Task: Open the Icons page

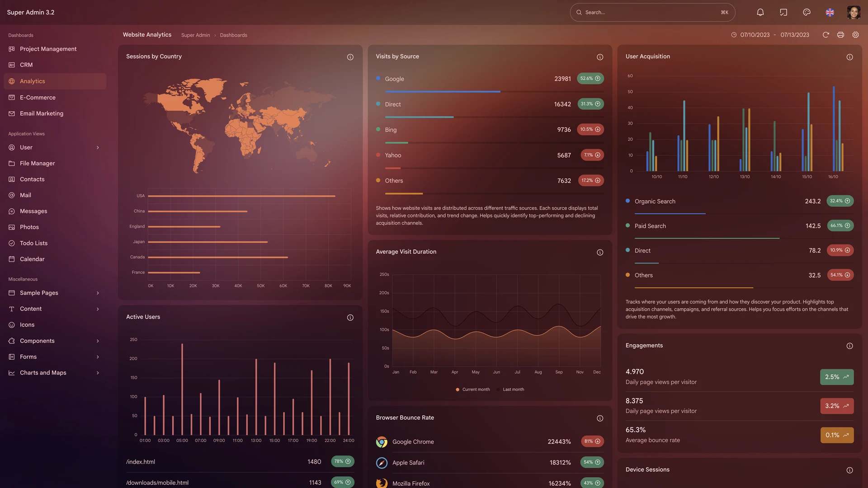Action: [x=55, y=325]
